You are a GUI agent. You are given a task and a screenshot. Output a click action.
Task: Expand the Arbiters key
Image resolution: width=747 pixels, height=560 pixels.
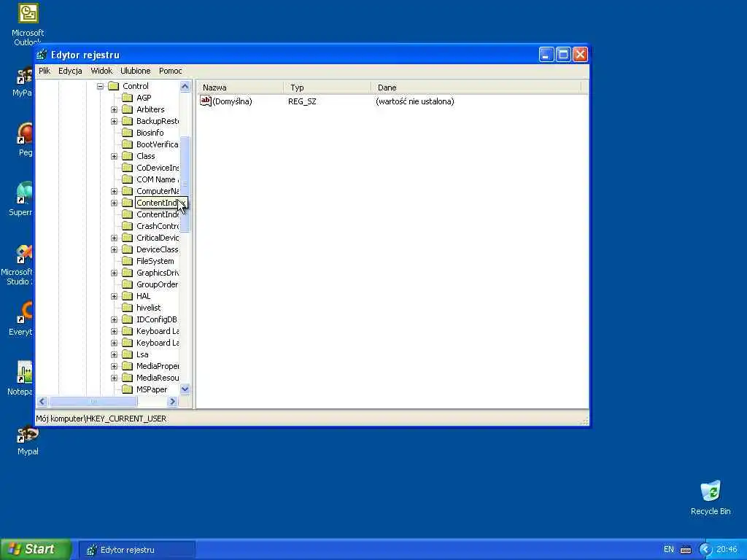click(x=114, y=109)
